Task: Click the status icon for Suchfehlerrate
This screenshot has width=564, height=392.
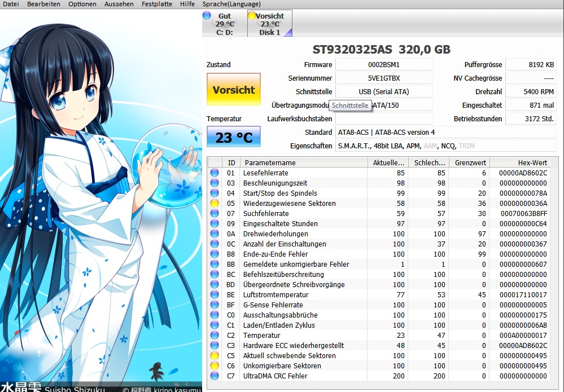Action: point(215,213)
